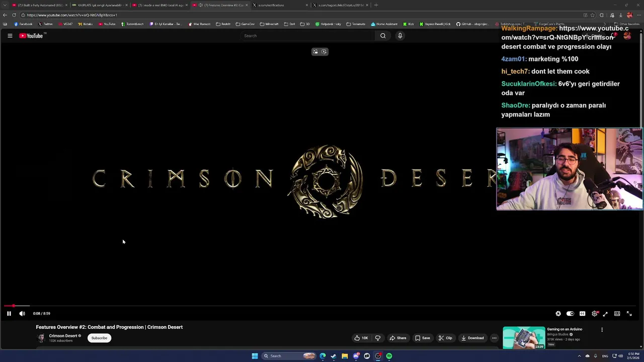The image size is (644, 362).
Task: Expand the Minecraft bookmark folder
Action: [269, 24]
